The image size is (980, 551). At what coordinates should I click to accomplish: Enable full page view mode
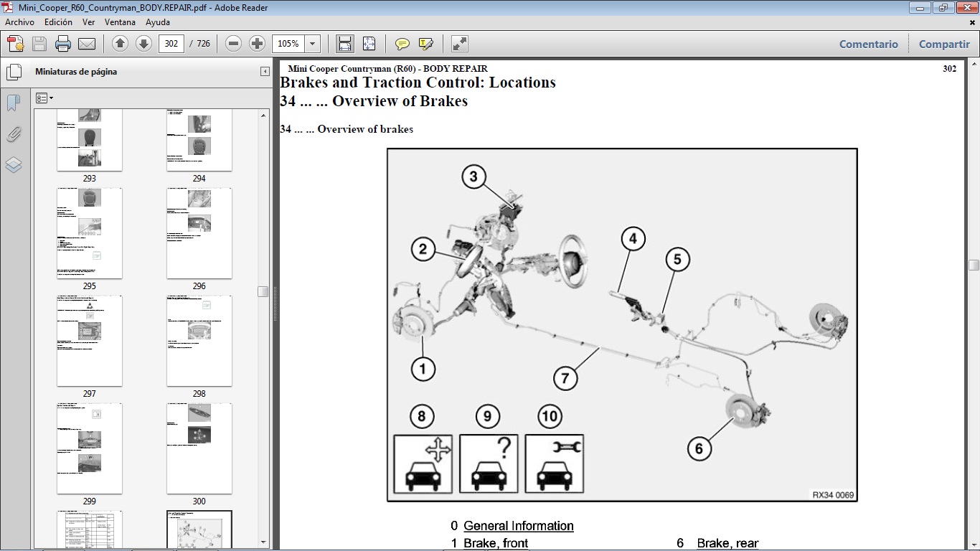[369, 44]
